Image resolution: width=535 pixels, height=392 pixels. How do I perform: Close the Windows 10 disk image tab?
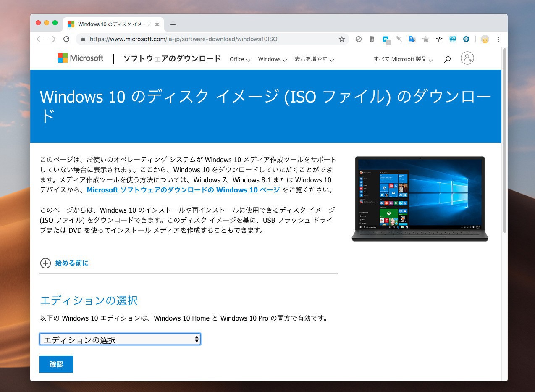coord(157,24)
